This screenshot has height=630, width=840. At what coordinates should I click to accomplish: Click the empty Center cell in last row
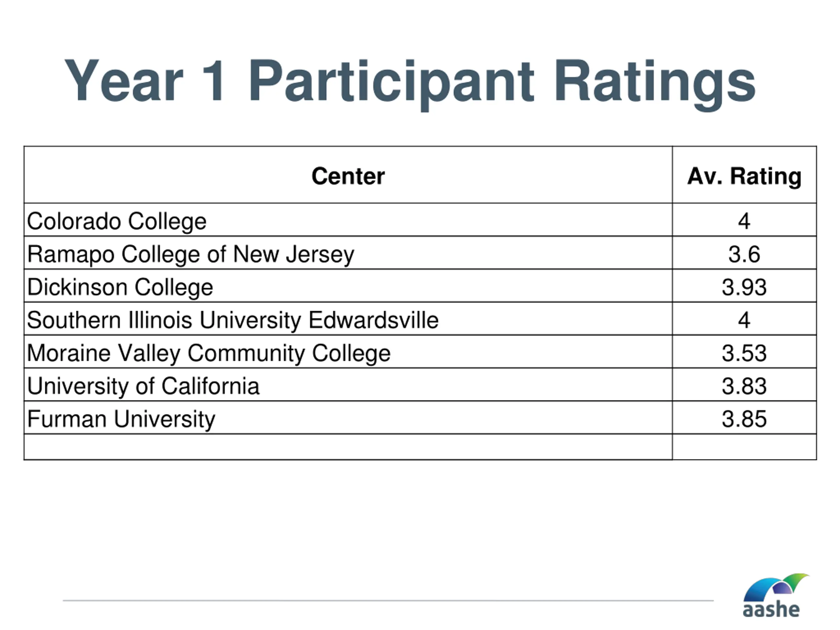pyautogui.click(x=348, y=447)
